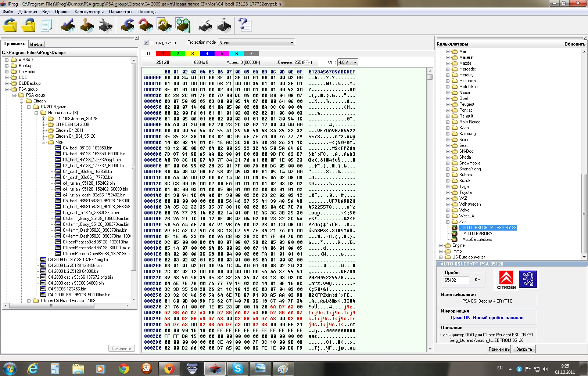Expand the AIRBAG folder in tree

7,60
